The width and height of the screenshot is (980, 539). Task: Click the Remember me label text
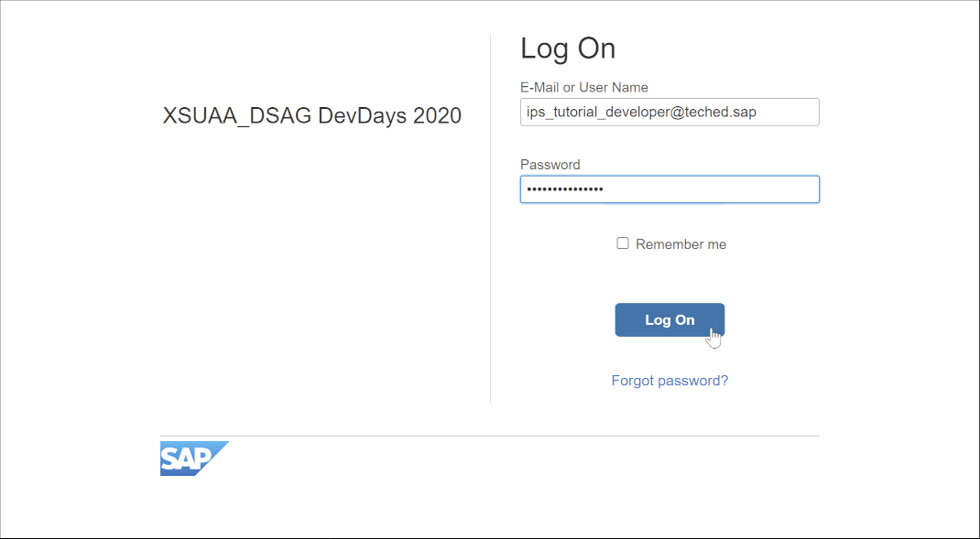[681, 244]
